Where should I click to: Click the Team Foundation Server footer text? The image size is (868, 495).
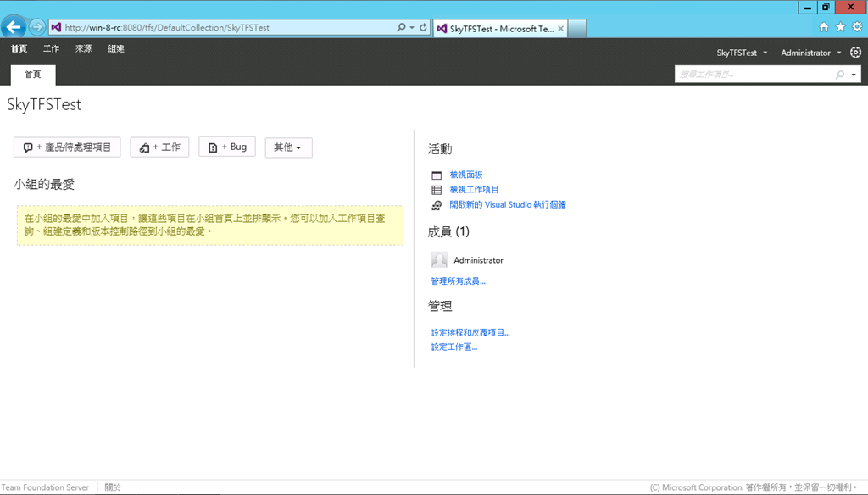tap(45, 487)
